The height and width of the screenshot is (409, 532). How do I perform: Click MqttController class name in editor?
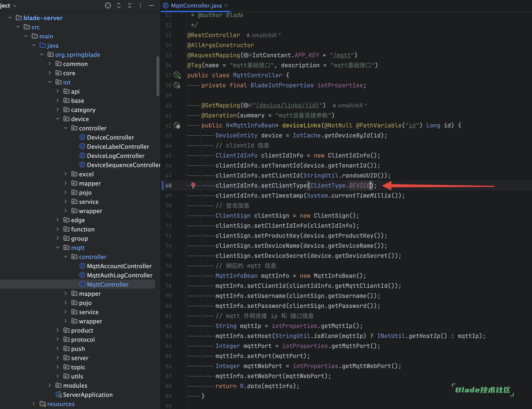[257, 75]
